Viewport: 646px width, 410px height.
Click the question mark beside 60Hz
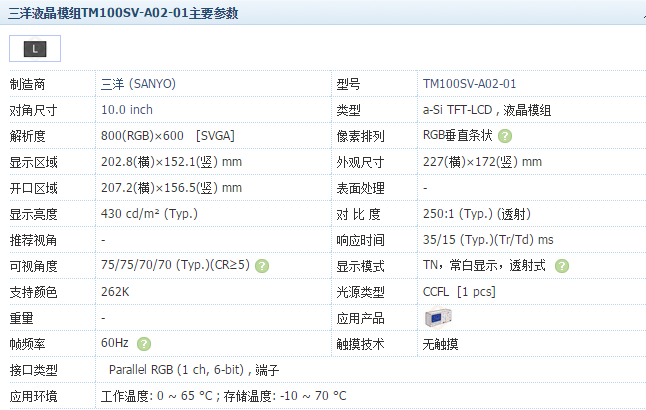(145, 344)
